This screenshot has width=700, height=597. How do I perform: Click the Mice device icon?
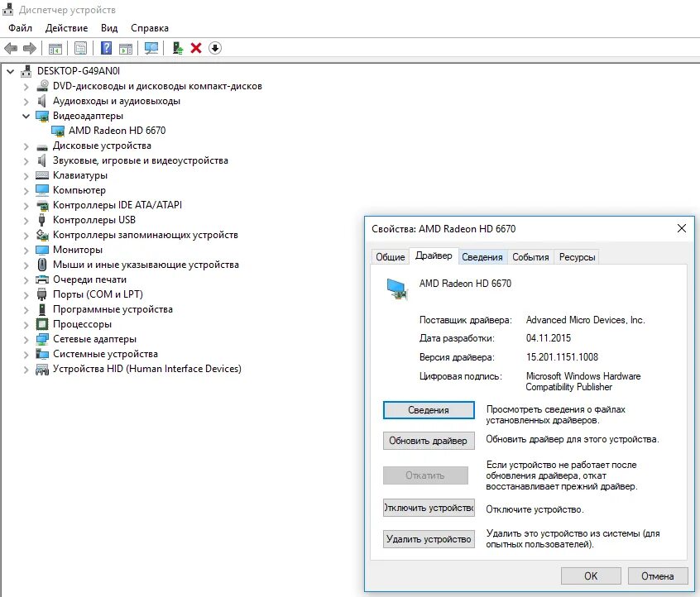pyautogui.click(x=42, y=265)
